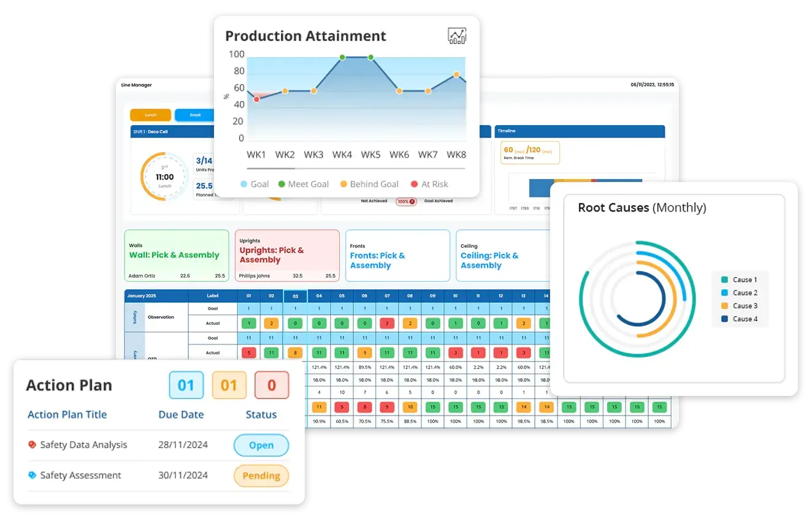Image resolution: width=812 pixels, height=521 pixels.
Task: Click the orange Cause 3 color swatch
Action: click(726, 305)
